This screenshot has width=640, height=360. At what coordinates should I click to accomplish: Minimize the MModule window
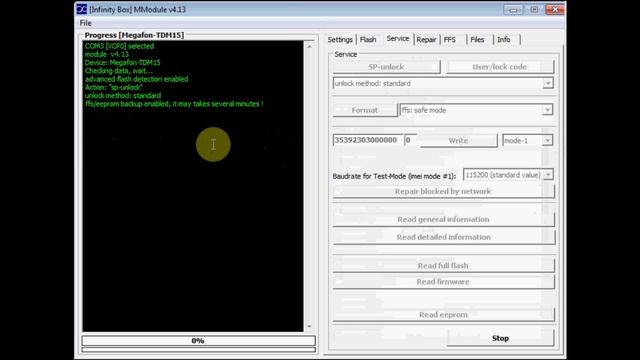coord(513,9)
